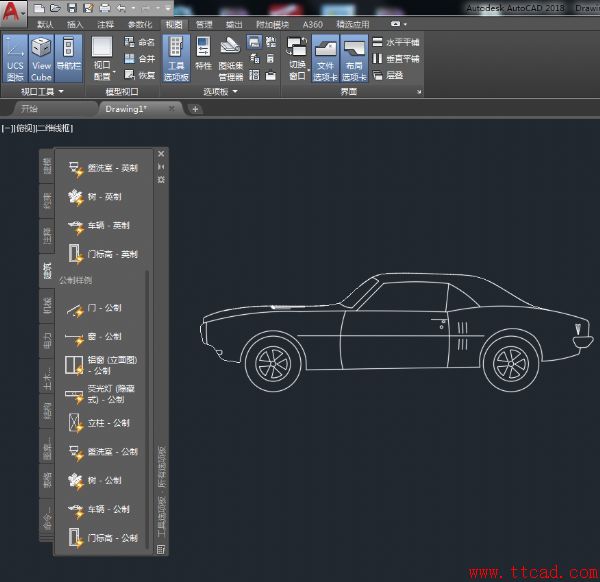Screen dimensions: 600x582
Task: Open the Sheet Set Manager (图纸集管理器)
Action: (230, 59)
